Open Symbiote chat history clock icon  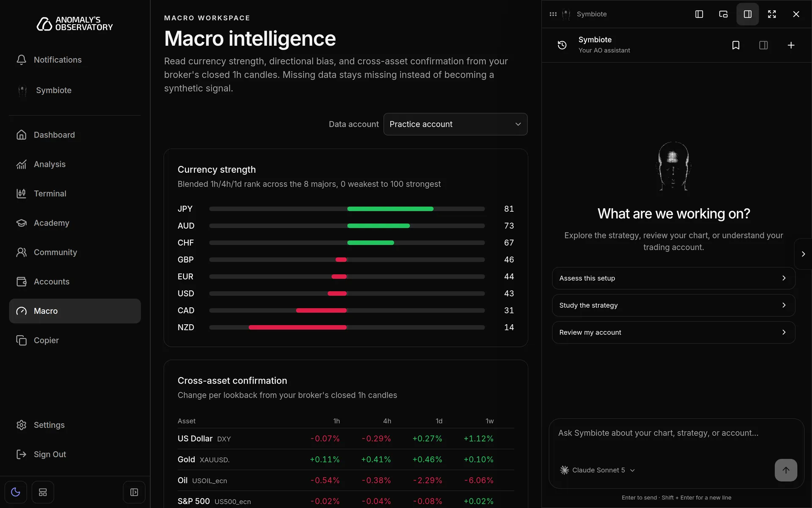click(x=562, y=45)
